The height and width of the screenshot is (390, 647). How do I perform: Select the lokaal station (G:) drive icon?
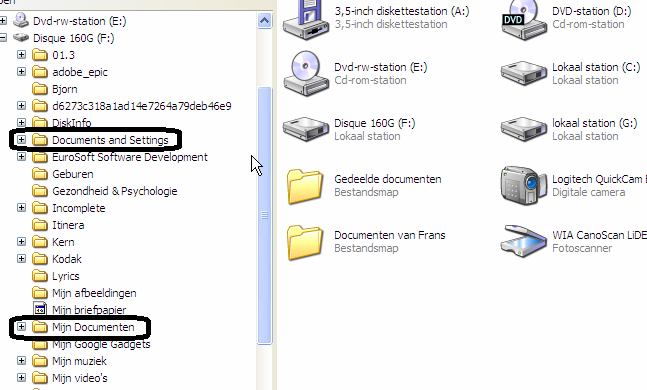523,129
